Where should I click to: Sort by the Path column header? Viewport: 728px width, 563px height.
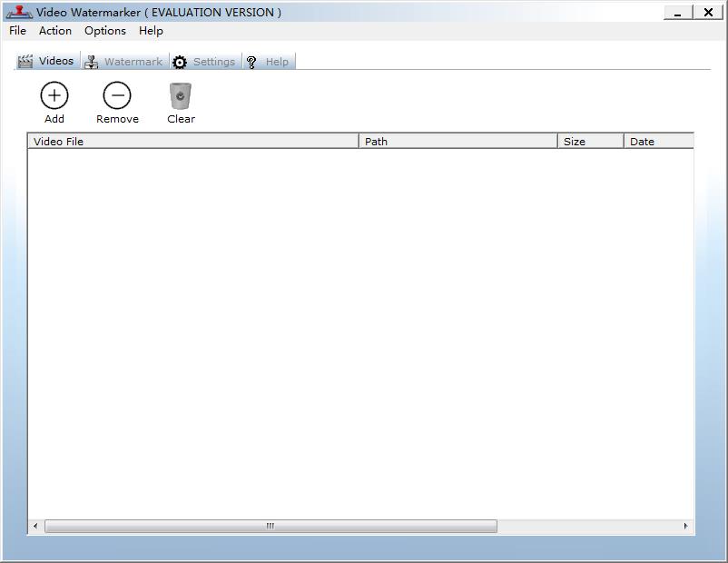click(x=458, y=142)
